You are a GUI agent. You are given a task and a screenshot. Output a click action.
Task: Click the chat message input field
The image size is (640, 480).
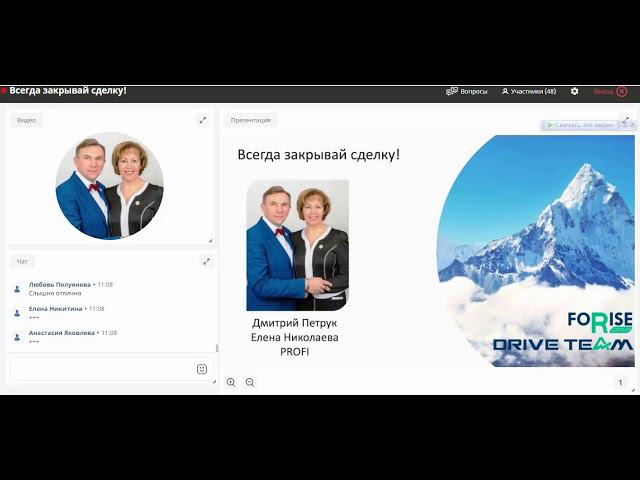(111, 369)
